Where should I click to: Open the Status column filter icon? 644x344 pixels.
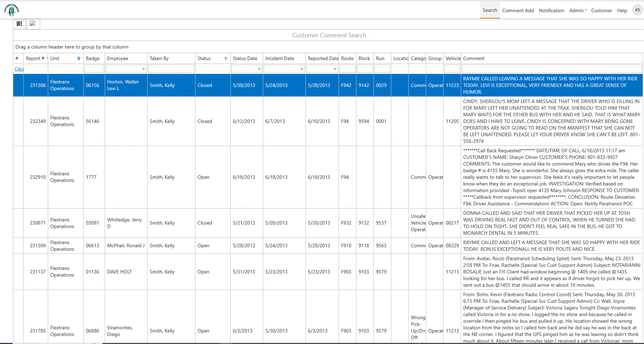click(226, 59)
